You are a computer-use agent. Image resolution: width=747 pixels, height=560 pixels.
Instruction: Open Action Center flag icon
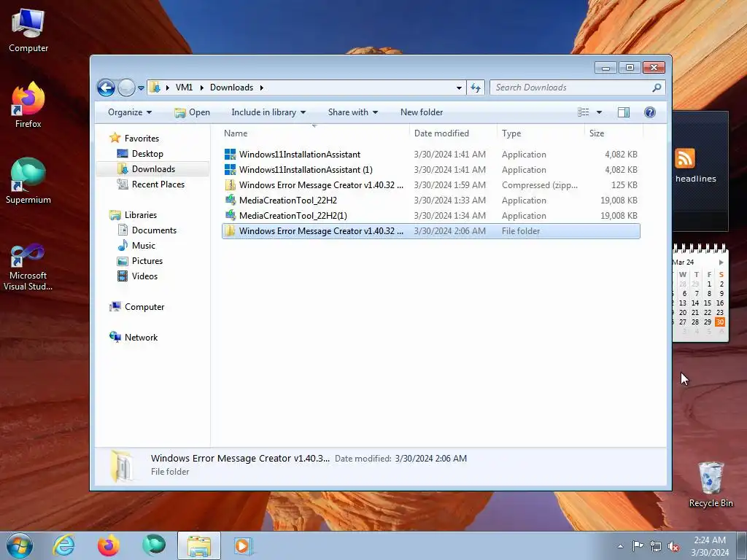click(638, 545)
